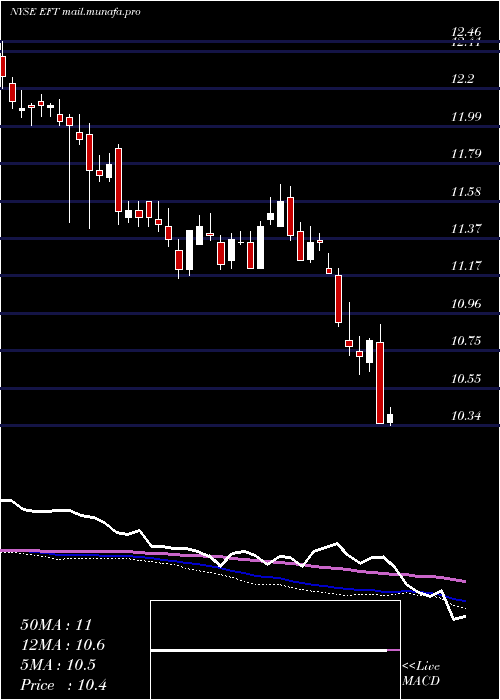Viewport: 500px width, 700px height.
Task: Click the 10.34 price axis label
Action: (466, 417)
